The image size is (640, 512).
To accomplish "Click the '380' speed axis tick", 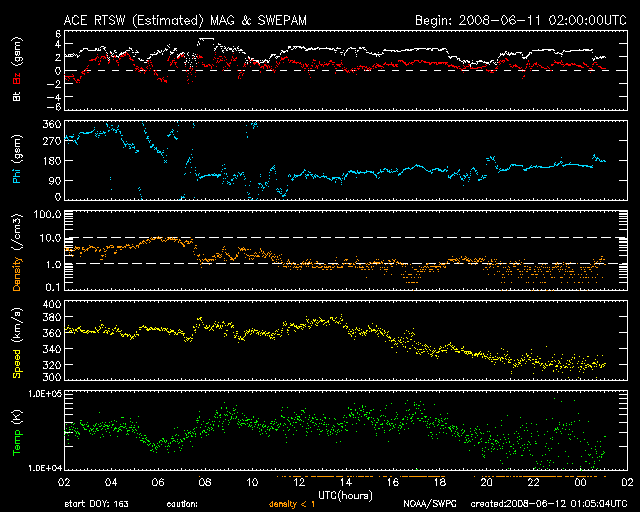I will point(52,317).
